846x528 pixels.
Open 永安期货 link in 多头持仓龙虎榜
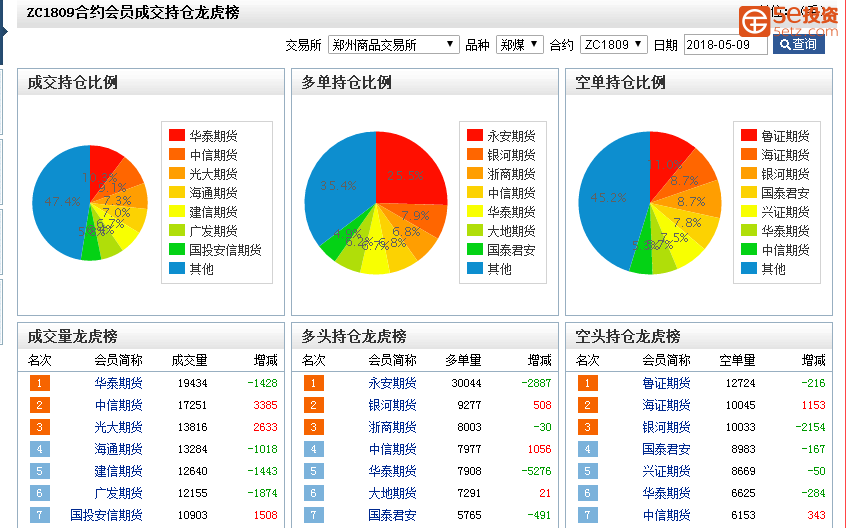coord(392,383)
